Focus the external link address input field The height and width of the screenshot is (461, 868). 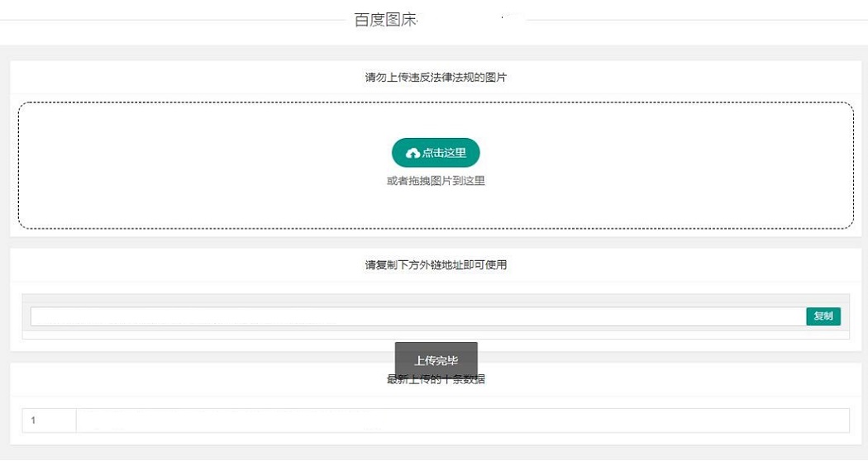[x=418, y=316]
